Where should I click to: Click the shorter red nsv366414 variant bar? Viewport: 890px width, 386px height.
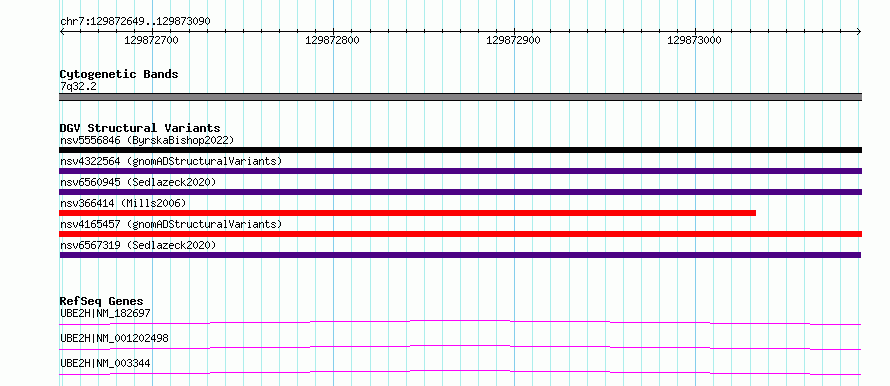coord(408,213)
